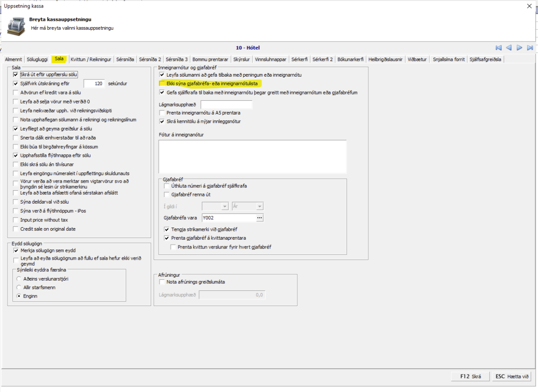Click ESC Hætta við cancel button
Viewport: 538px width, 392px height.
pos(512,376)
